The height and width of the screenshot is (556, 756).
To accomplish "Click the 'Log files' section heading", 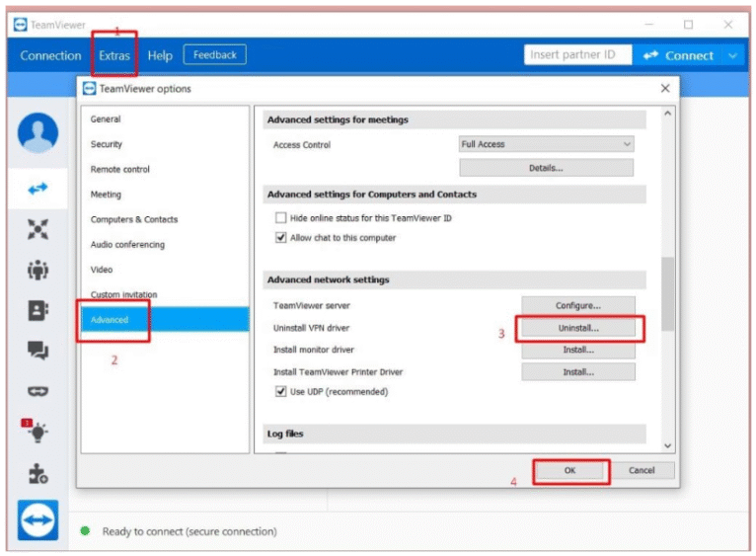I will point(285,434).
